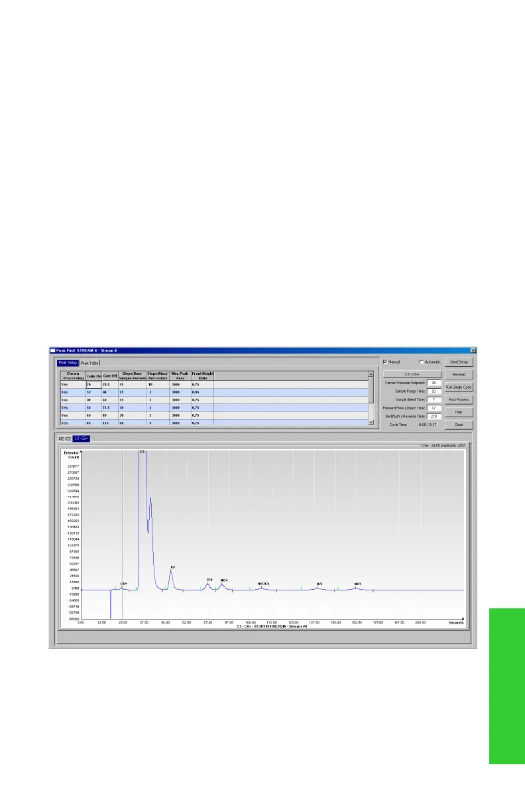Close the Peak Find window
This screenshot has height=812, width=525.
tap(473, 350)
